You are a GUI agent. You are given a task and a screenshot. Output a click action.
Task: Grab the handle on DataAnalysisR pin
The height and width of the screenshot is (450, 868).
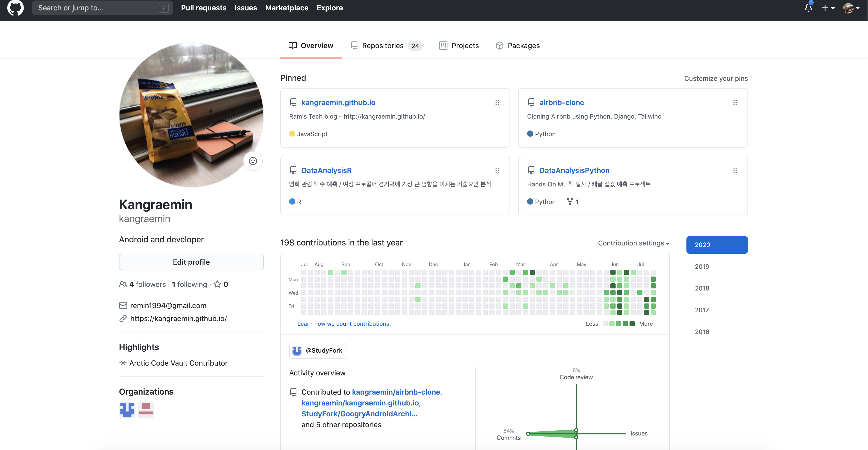tap(497, 170)
